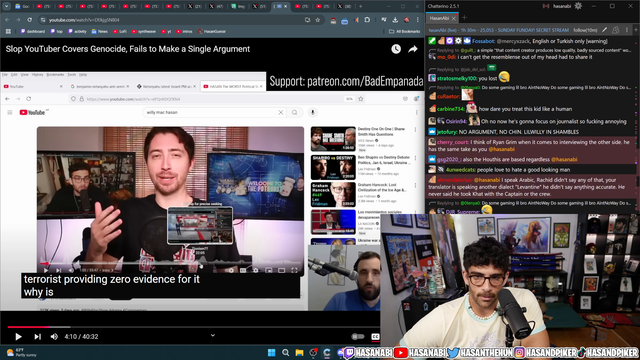Open the Chrome three-dot menu
640x360 pixels.
pyautogui.click(x=418, y=20)
